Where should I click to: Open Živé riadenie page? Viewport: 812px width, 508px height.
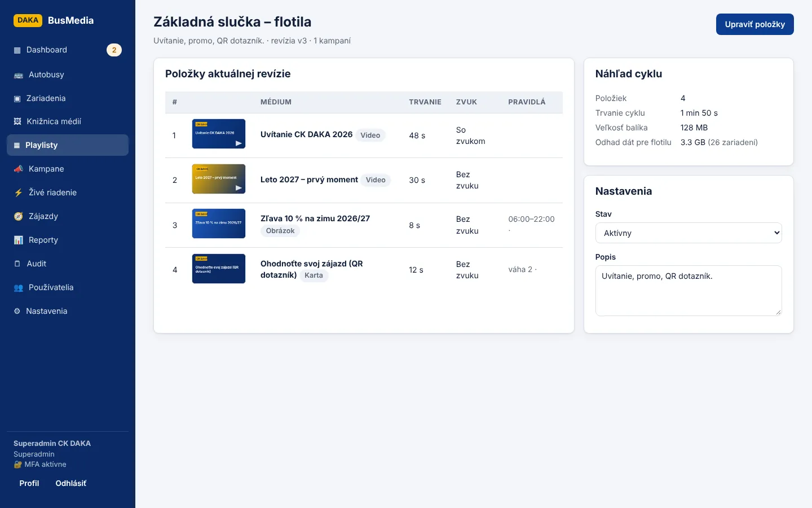(x=68, y=193)
